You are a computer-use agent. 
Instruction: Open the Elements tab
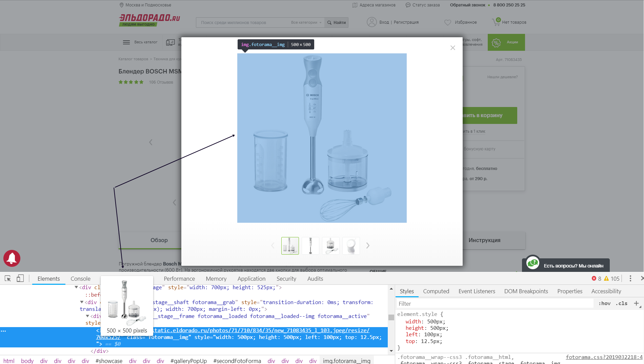[48, 279]
